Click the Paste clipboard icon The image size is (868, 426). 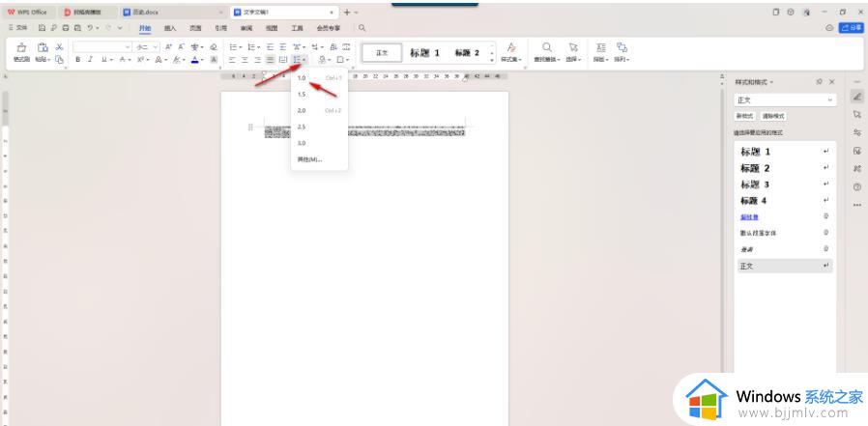point(43,47)
